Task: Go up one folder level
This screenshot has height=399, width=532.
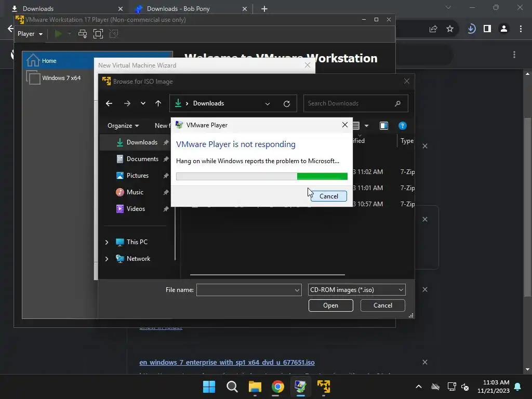Action: (158, 103)
